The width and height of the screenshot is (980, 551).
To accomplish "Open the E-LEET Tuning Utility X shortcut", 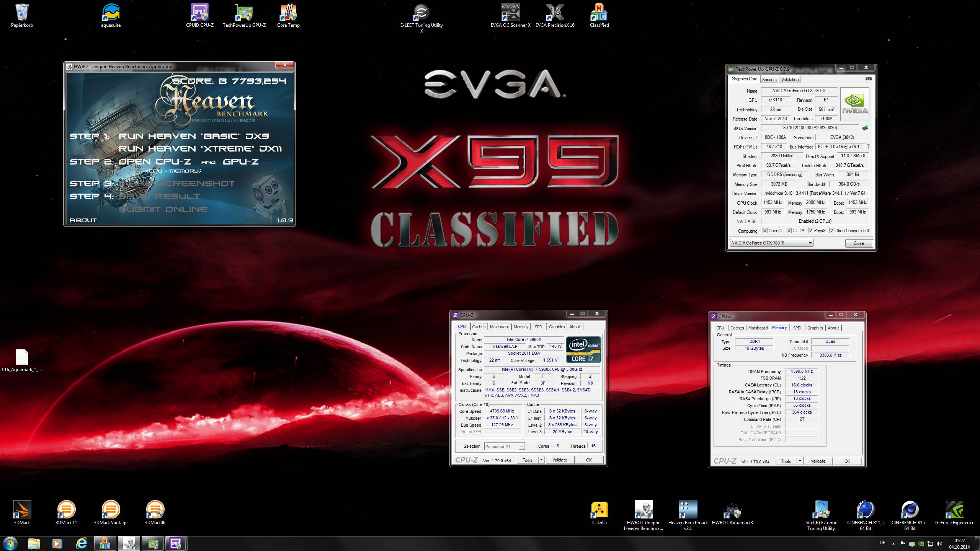I will (x=421, y=18).
